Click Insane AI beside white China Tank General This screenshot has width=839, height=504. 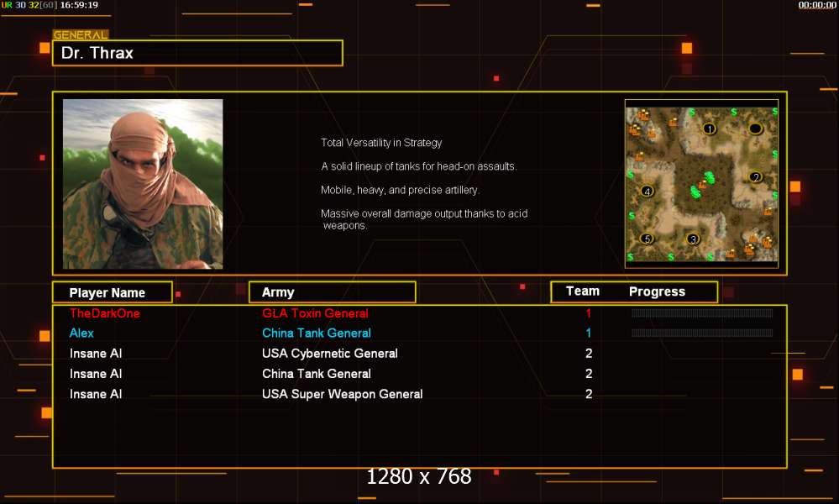pos(96,374)
